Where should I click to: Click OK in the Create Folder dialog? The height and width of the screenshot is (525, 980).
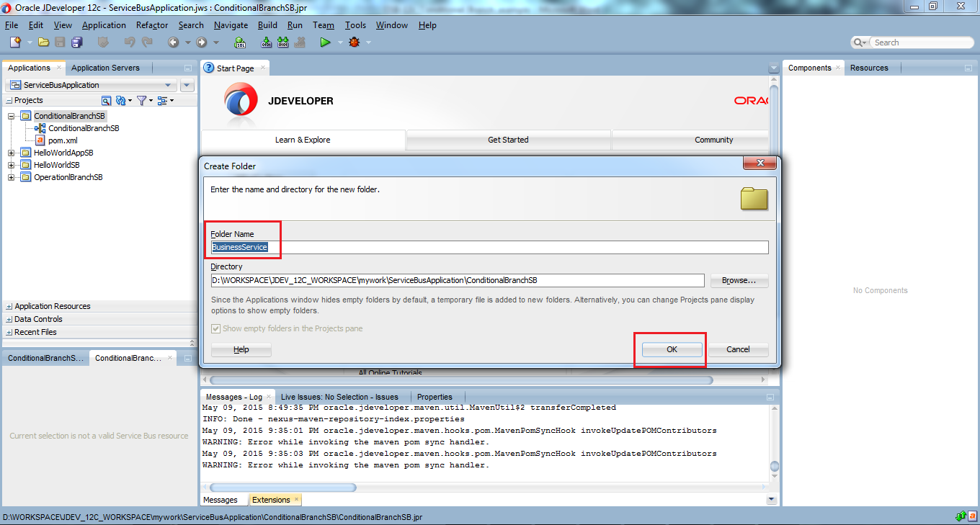click(672, 349)
